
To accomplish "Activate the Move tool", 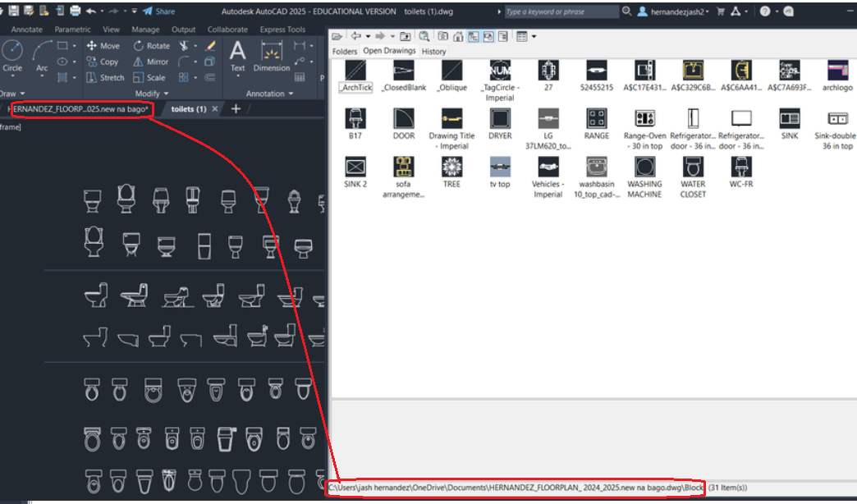I will pyautogui.click(x=109, y=46).
